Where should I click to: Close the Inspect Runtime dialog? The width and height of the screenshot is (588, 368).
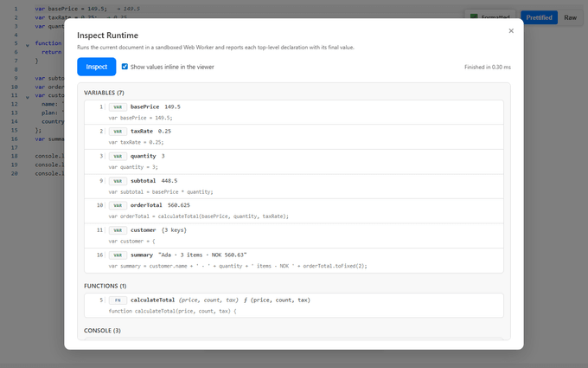(x=511, y=31)
